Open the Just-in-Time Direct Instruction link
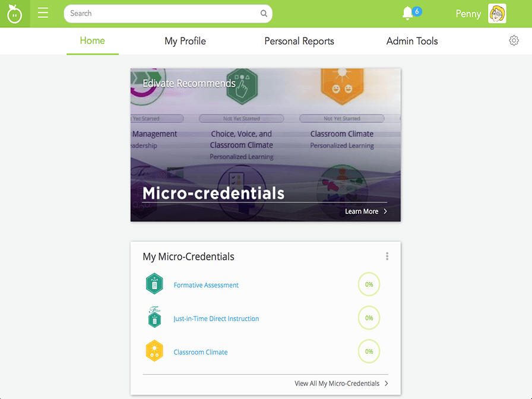Screen dimensions: 532x399 click(x=216, y=319)
